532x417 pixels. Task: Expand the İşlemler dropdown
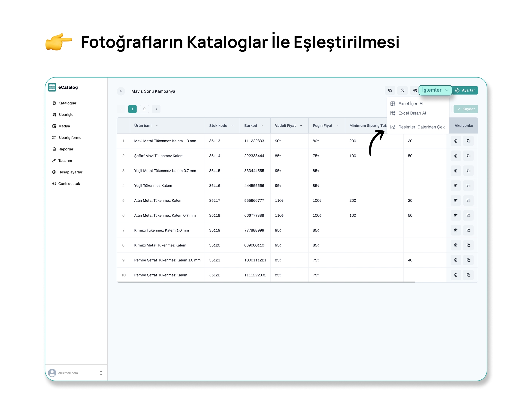tap(435, 90)
